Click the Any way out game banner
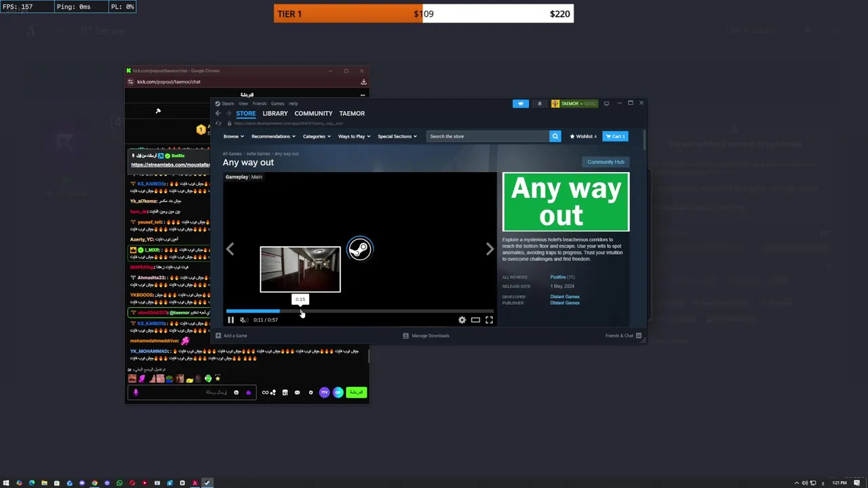868x488 pixels. (566, 202)
